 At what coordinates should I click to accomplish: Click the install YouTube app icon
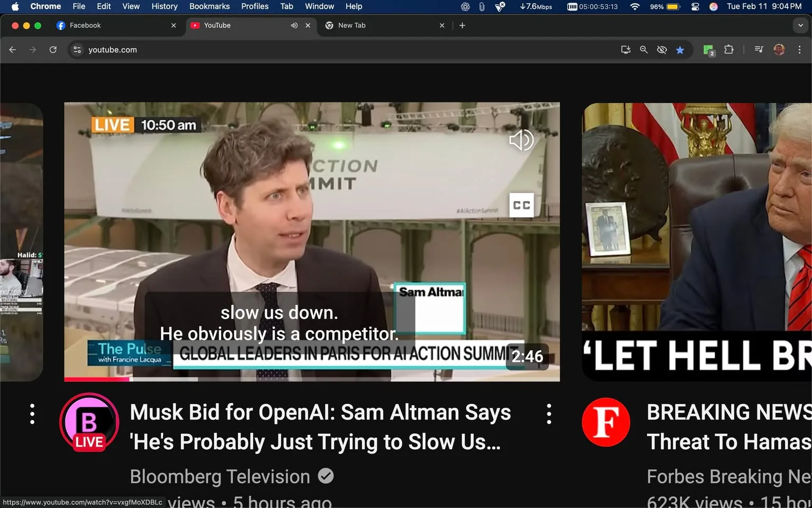[625, 49]
